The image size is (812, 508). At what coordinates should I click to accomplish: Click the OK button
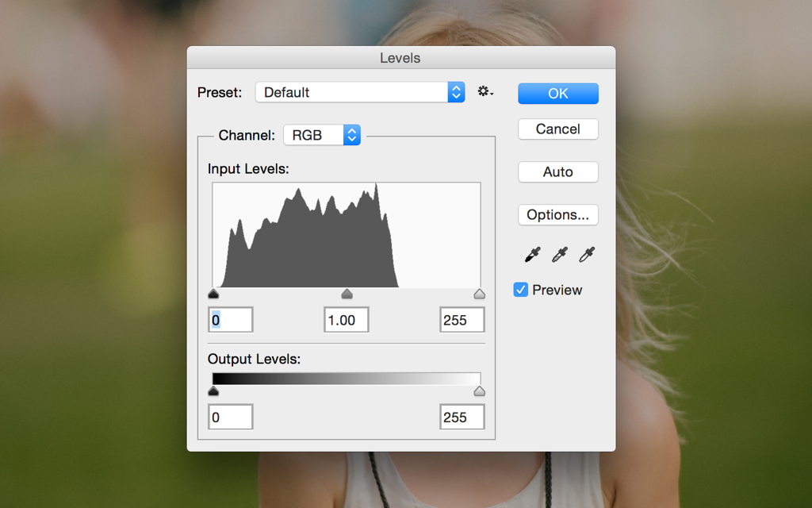(x=558, y=94)
